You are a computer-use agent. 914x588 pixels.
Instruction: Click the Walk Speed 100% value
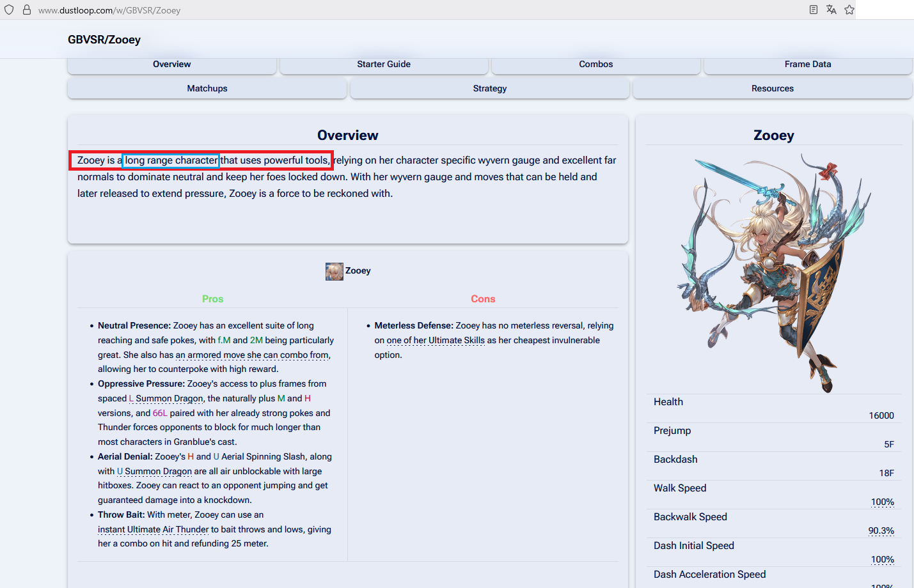pyautogui.click(x=883, y=502)
